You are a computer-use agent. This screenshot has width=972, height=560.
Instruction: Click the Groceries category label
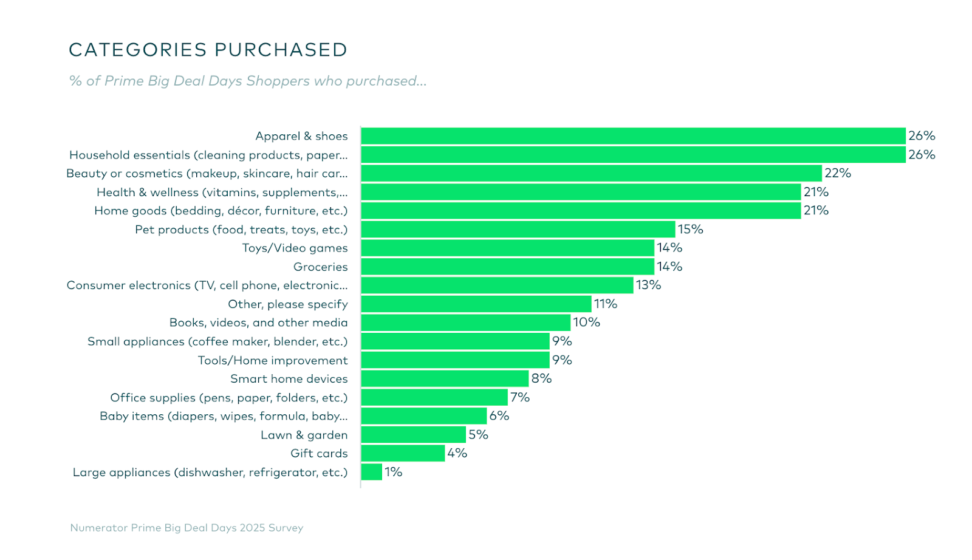pyautogui.click(x=320, y=267)
